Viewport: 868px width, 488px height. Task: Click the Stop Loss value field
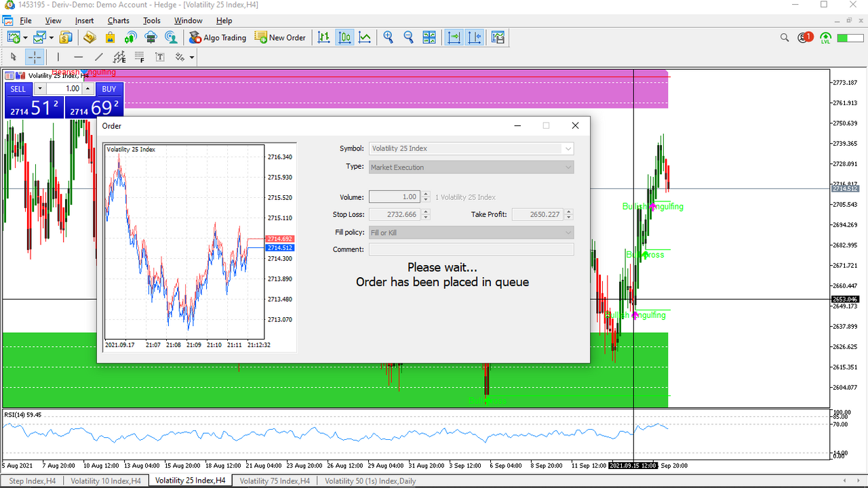[x=395, y=215]
